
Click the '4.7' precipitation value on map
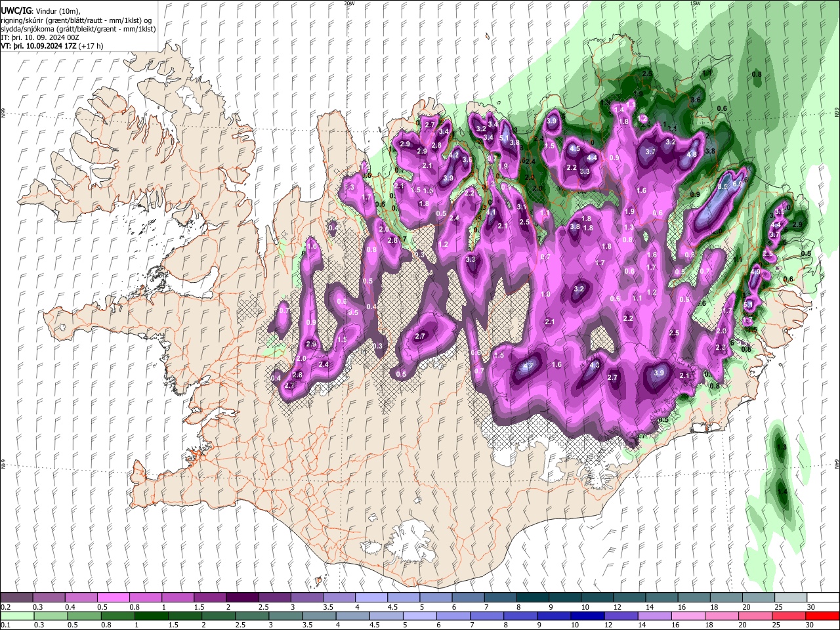[x=528, y=366]
